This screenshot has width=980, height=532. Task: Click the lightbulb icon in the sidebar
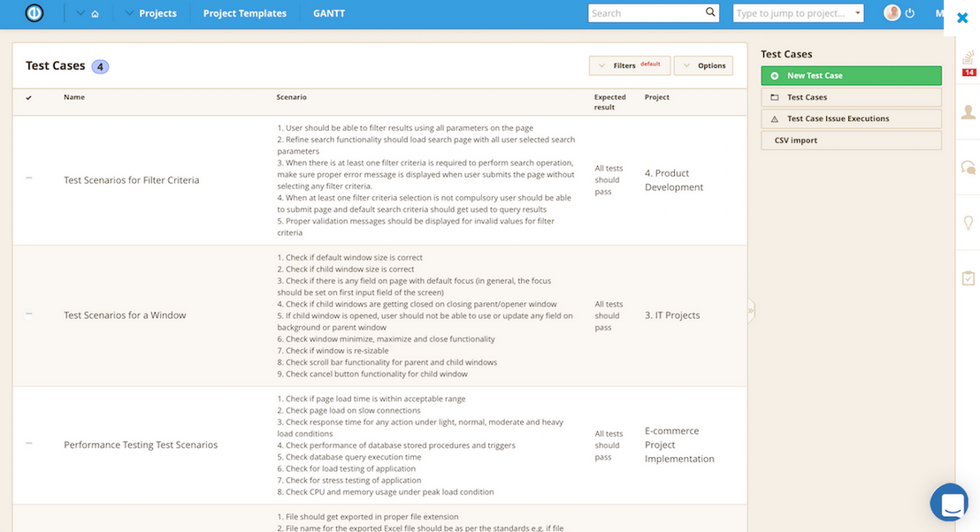pyautogui.click(x=969, y=223)
